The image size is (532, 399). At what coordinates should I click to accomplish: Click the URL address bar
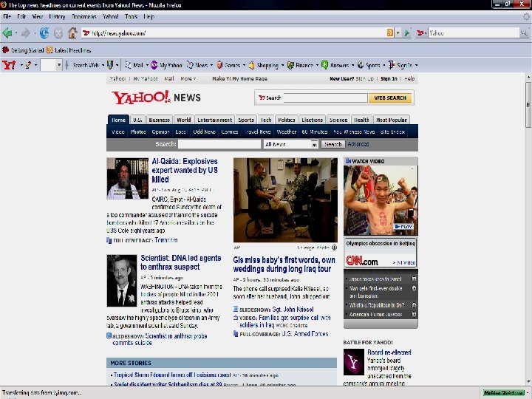[233, 33]
